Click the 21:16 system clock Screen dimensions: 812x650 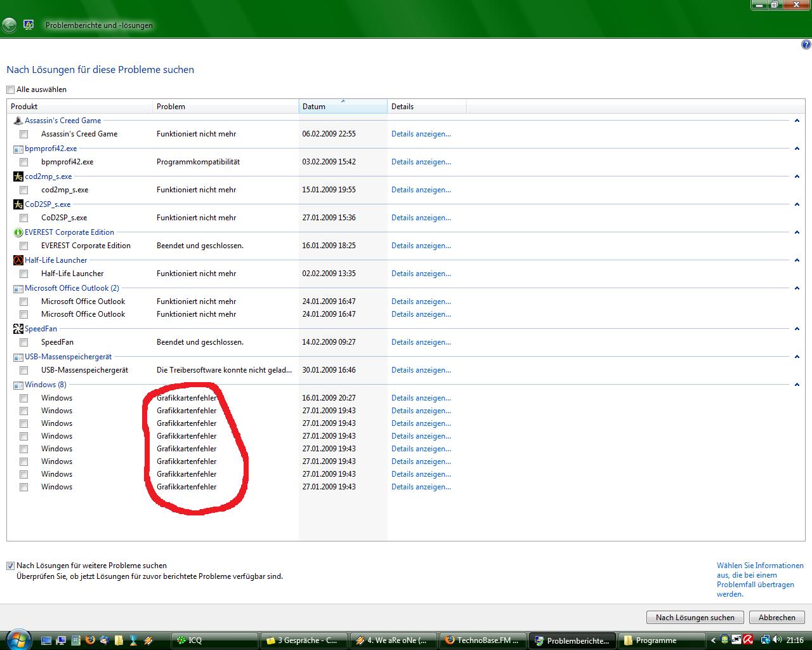tap(795, 640)
